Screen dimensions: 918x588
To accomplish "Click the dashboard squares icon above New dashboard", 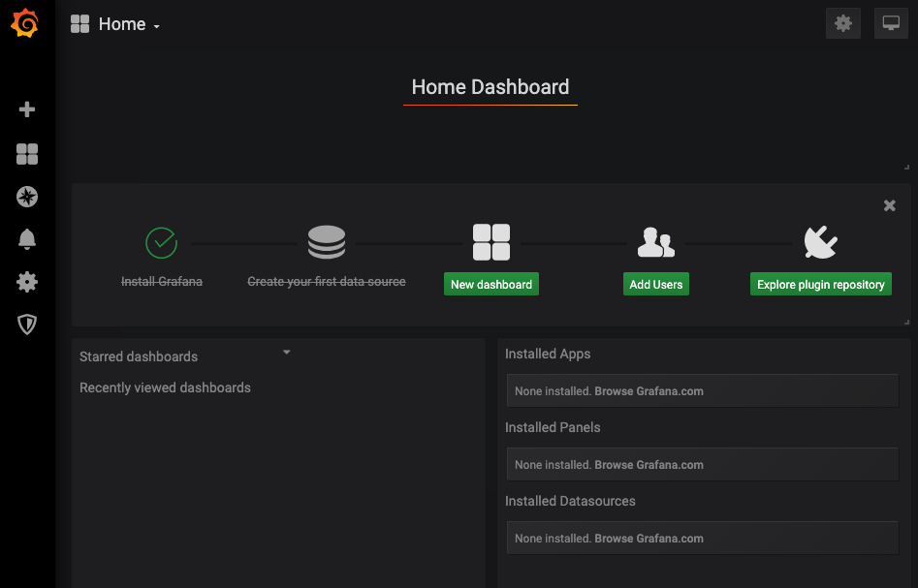I will click(x=491, y=242).
